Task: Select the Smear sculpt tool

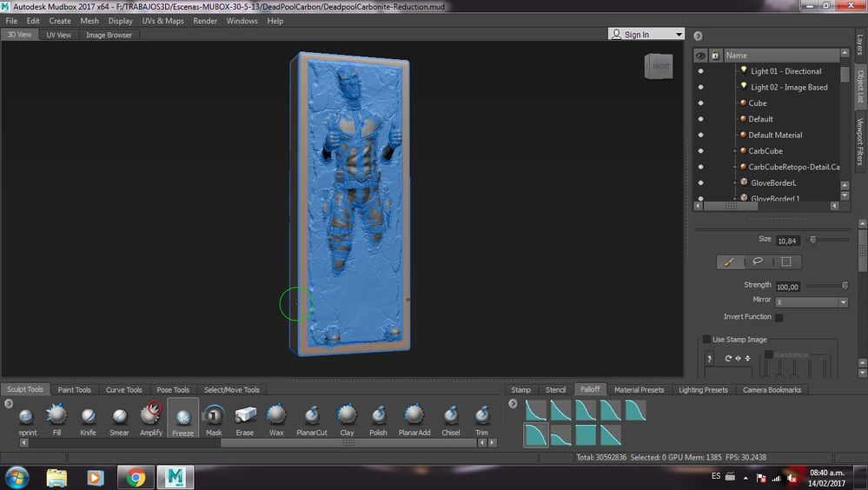Action: 119,420
